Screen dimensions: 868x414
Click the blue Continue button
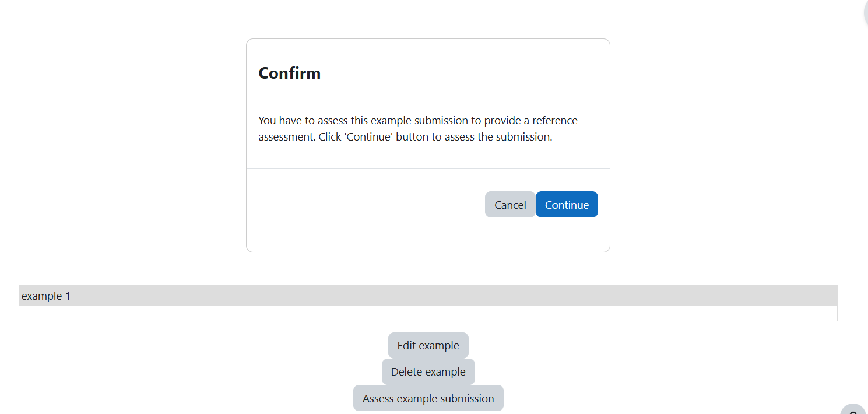click(567, 205)
